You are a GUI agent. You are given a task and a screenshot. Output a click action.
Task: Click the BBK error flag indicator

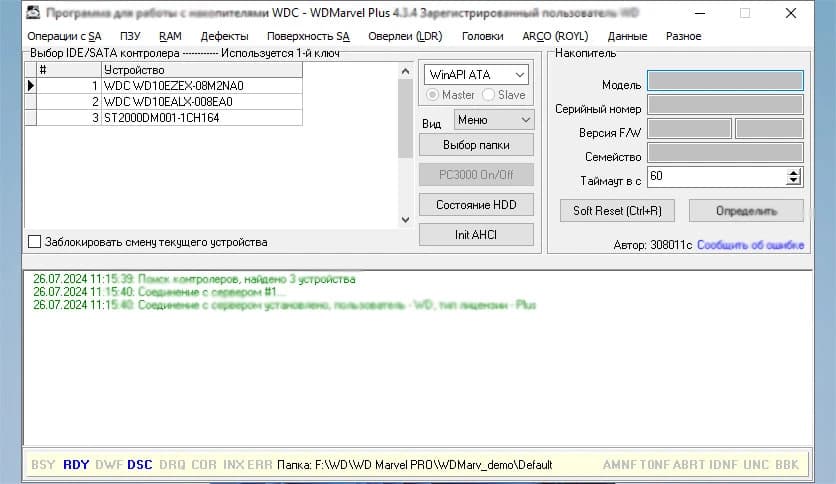tap(787, 465)
